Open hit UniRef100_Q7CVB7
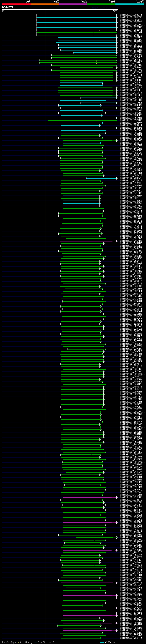 tap(131, 635)
